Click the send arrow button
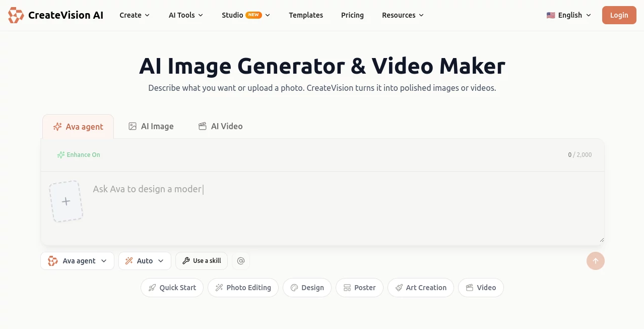Screen dimensions: 644x329 click(596, 261)
